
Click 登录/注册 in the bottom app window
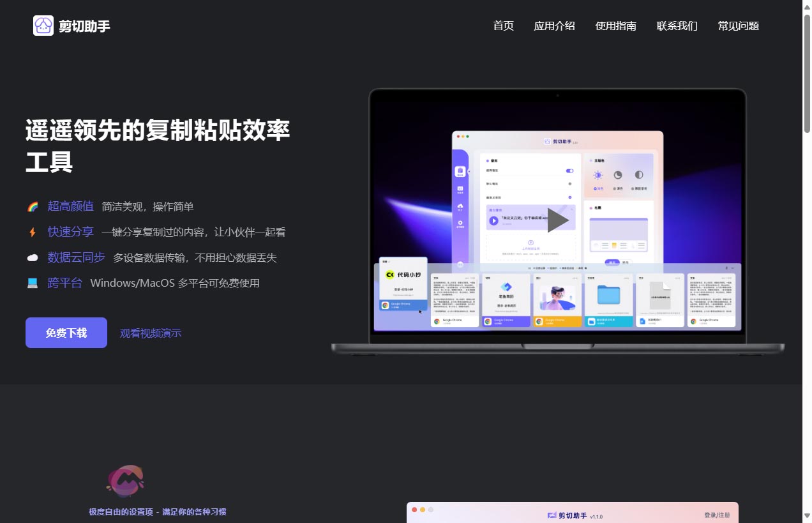pos(717,515)
